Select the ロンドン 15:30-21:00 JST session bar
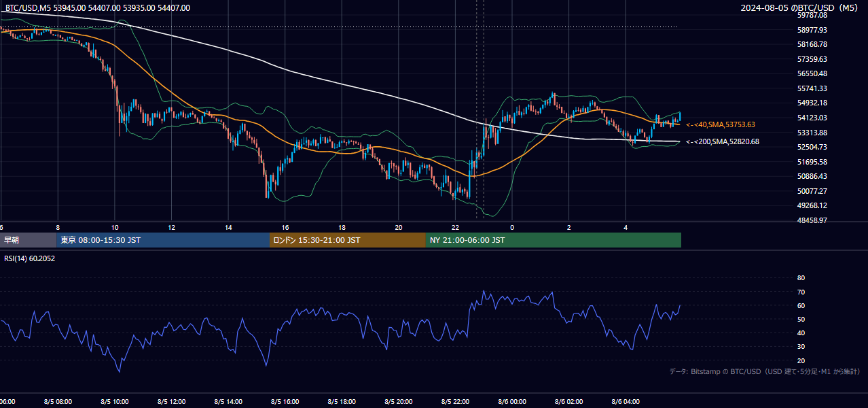The width and height of the screenshot is (868, 408). pos(348,240)
